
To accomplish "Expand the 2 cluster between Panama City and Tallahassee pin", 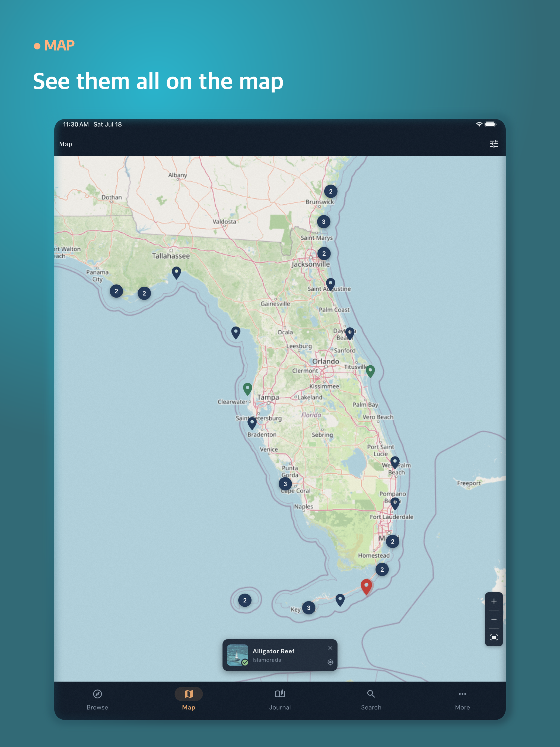I will [144, 293].
